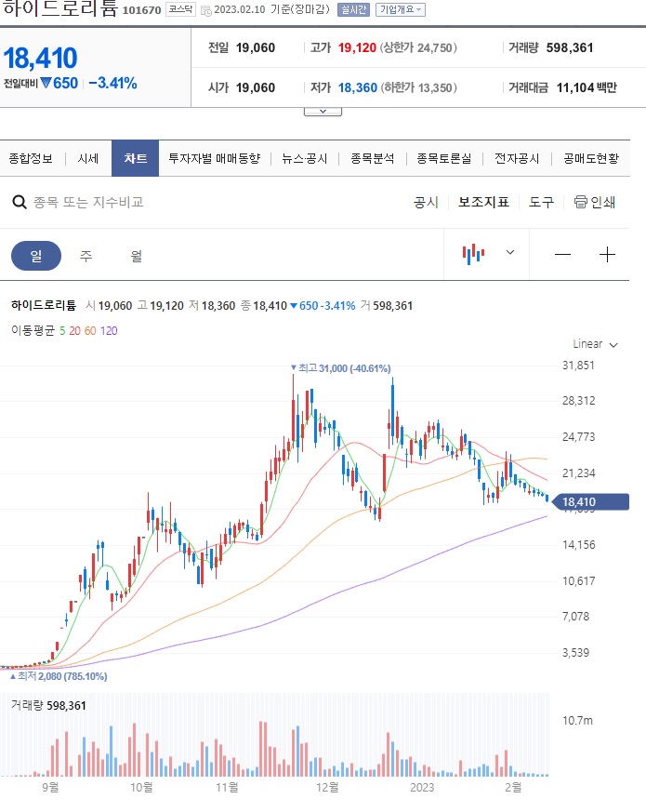Click the 저가 18,360 value
The height and width of the screenshot is (812, 646).
tap(357, 87)
